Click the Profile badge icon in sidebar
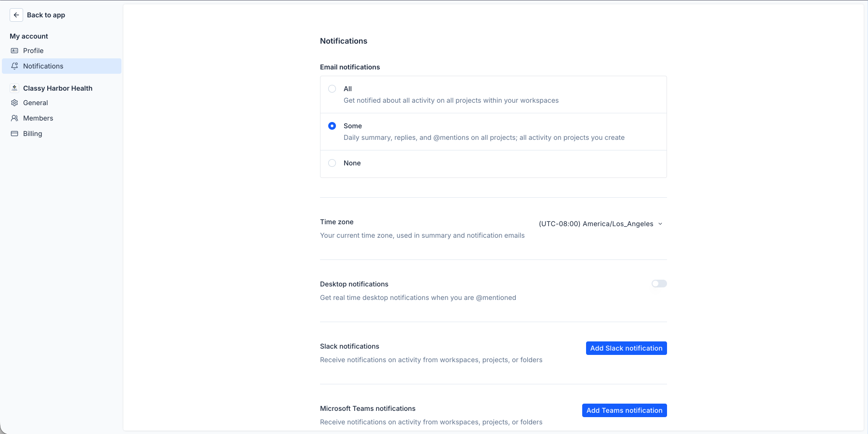868x434 pixels. tap(15, 51)
